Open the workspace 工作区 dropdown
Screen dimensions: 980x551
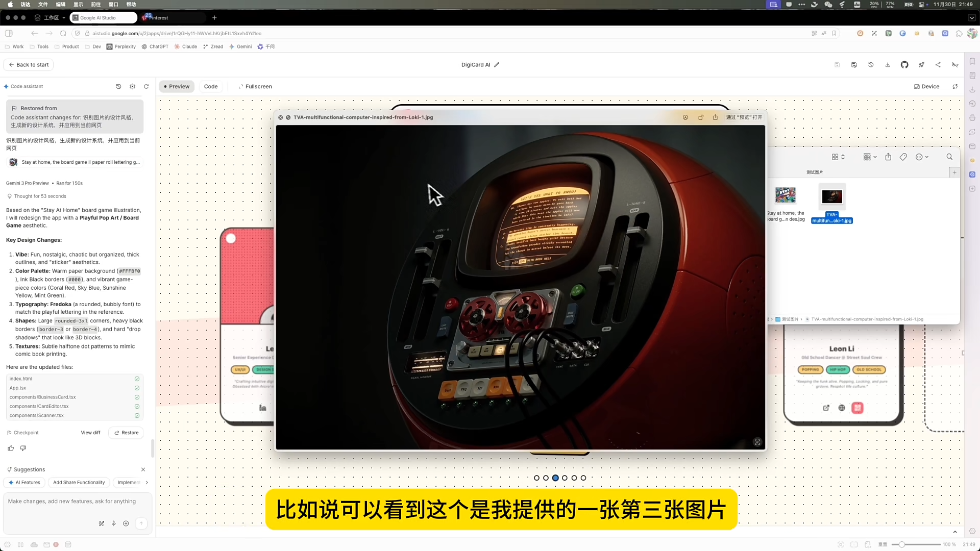pos(51,18)
